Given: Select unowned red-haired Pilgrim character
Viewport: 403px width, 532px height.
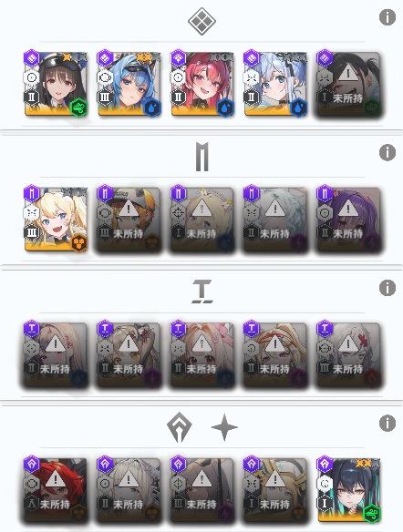Looking at the screenshot, I should click(56, 490).
